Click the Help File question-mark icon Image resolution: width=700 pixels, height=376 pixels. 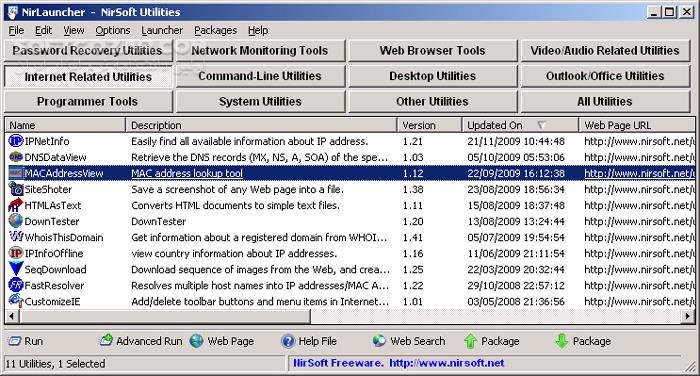(x=288, y=341)
